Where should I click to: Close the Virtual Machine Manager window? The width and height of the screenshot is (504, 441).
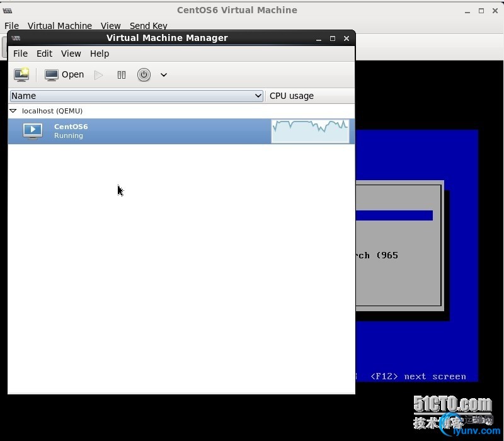(346, 38)
